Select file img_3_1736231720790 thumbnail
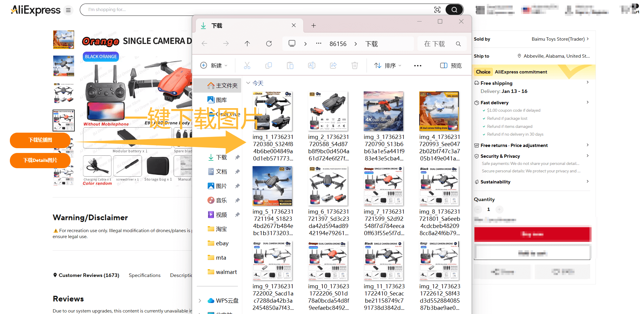Screen dimensions: 644x314 coord(383,111)
